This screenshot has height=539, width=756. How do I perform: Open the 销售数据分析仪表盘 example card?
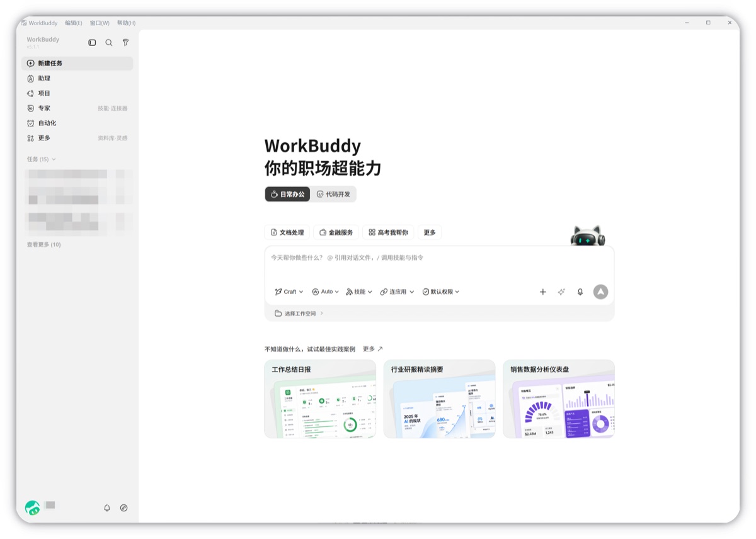tap(559, 399)
